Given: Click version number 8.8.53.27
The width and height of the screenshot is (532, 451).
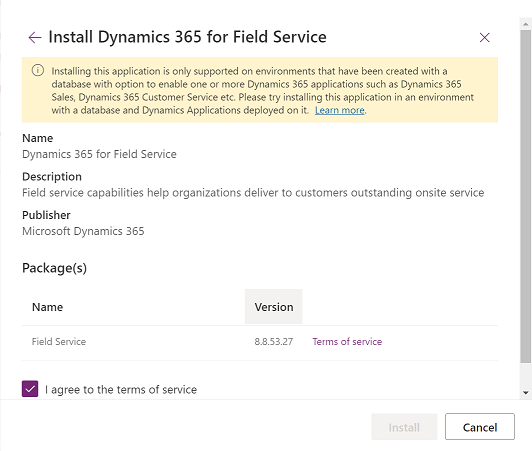Looking at the screenshot, I should tap(273, 341).
